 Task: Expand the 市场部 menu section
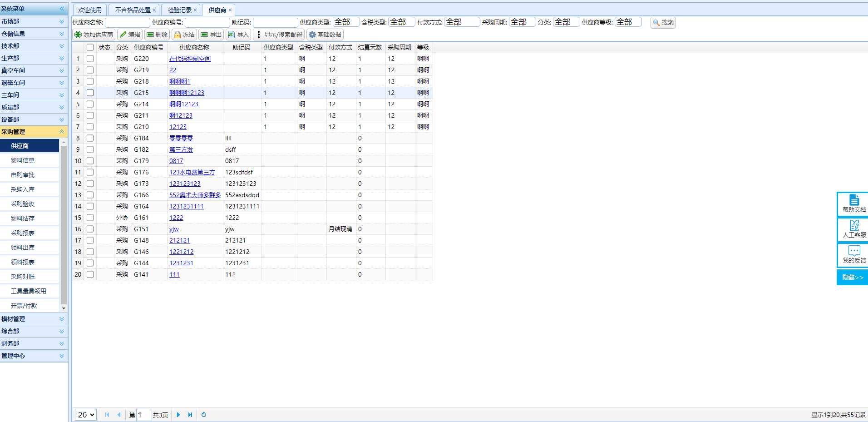(x=34, y=21)
